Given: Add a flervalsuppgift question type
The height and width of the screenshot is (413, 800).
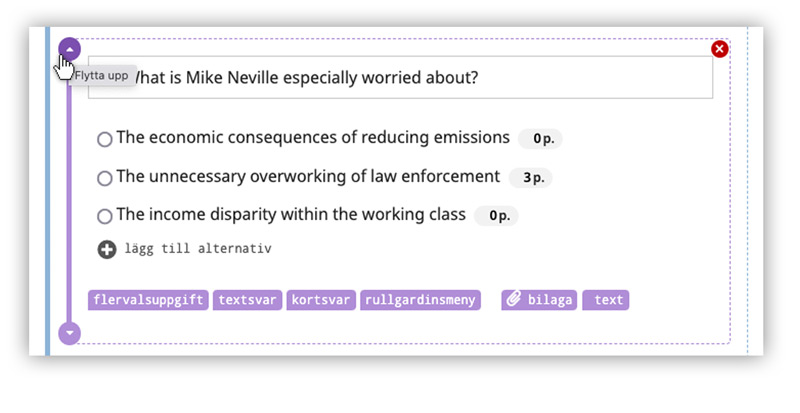Looking at the screenshot, I should point(148,299).
